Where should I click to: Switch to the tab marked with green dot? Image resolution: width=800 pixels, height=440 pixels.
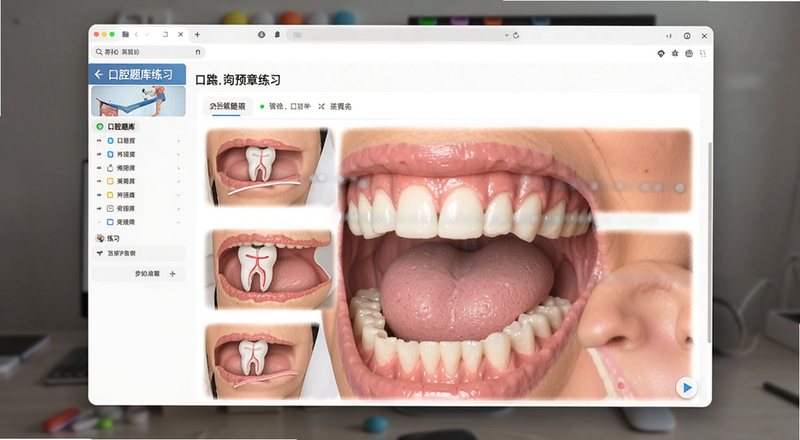point(285,106)
